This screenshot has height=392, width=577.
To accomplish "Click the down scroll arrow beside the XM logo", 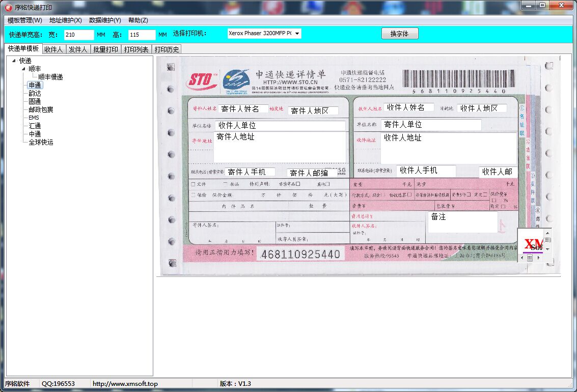I will [x=547, y=249].
